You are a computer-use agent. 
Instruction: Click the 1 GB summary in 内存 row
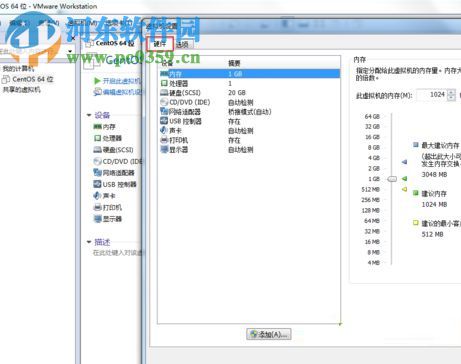click(x=235, y=74)
